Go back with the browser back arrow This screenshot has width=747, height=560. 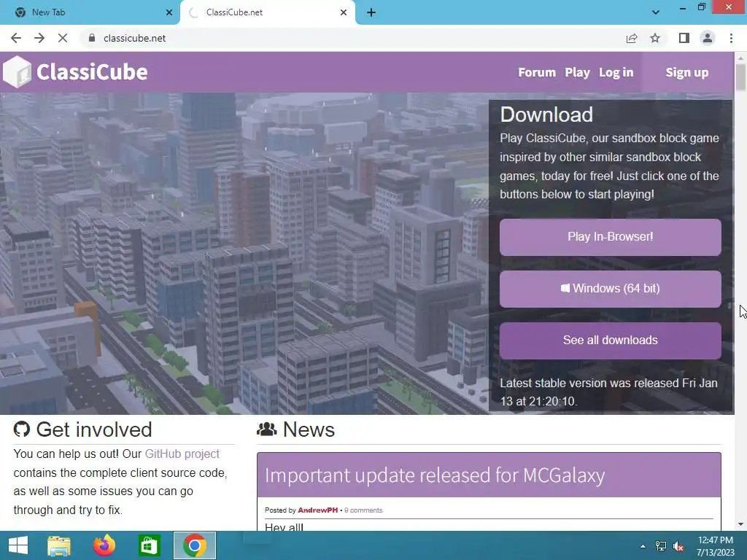coord(16,38)
